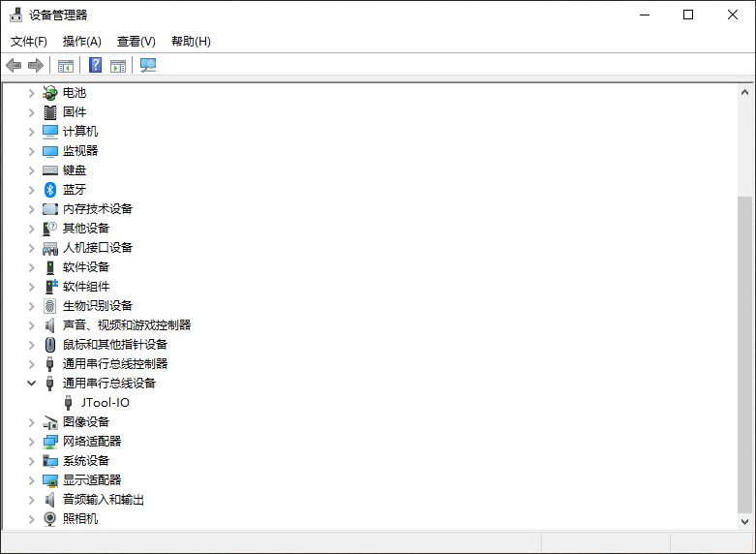Click the Back arrow toolbar icon
The width and height of the screenshot is (756, 554).
click(x=14, y=65)
